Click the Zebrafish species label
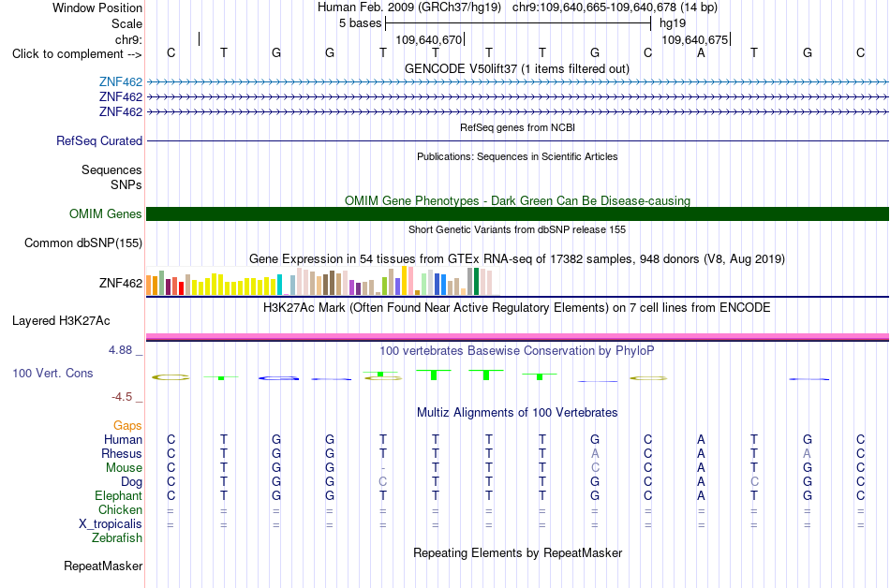The height and width of the screenshot is (588, 890). click(117, 538)
